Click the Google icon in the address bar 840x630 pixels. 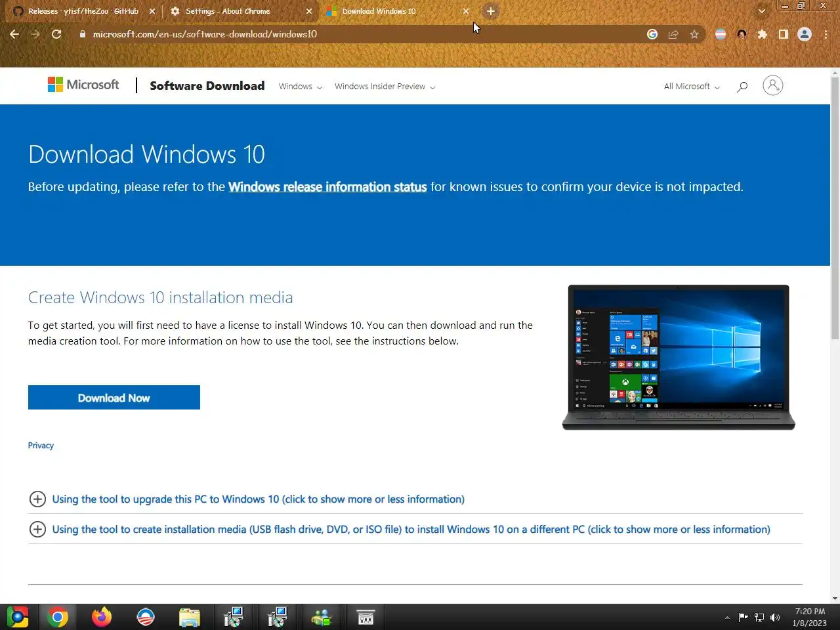(652, 34)
